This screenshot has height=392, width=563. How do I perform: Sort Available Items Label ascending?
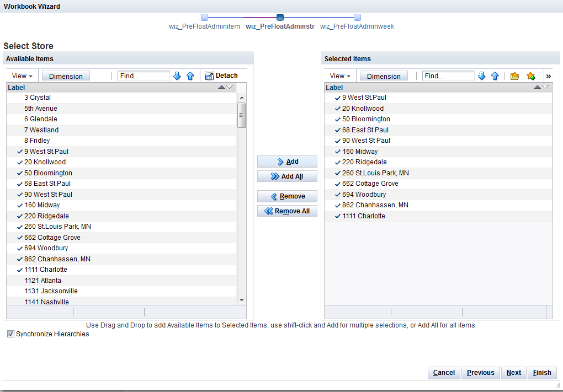(221, 87)
